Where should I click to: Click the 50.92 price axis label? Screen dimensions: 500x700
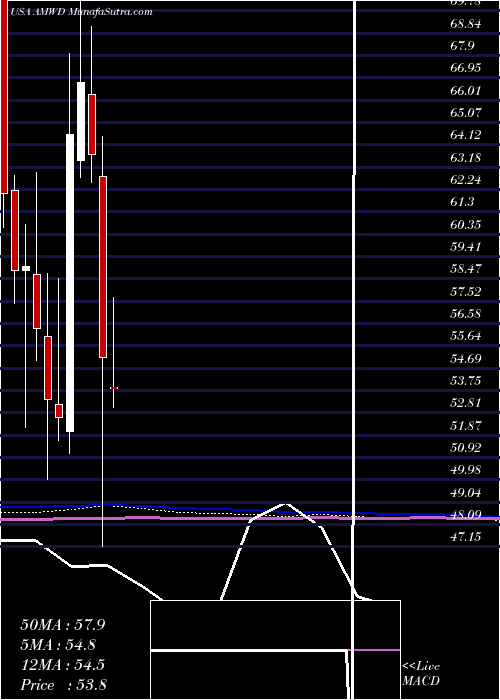(x=466, y=448)
